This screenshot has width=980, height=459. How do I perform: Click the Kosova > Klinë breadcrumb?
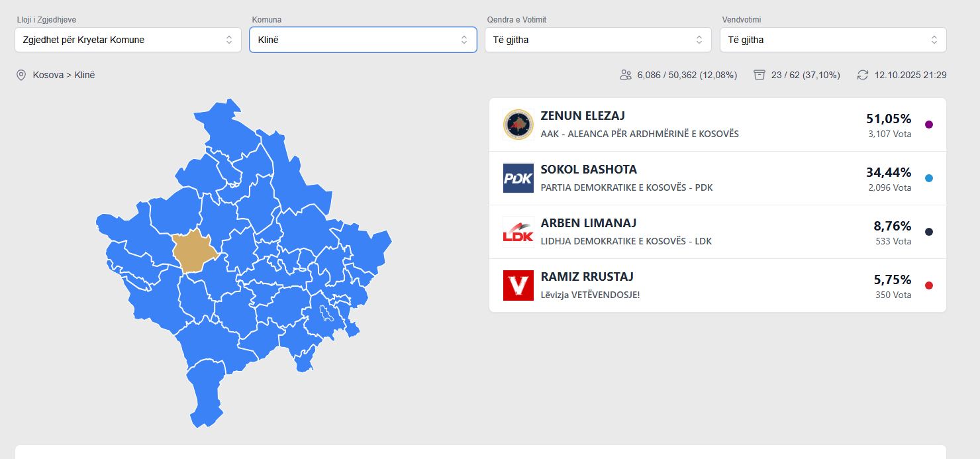(64, 75)
